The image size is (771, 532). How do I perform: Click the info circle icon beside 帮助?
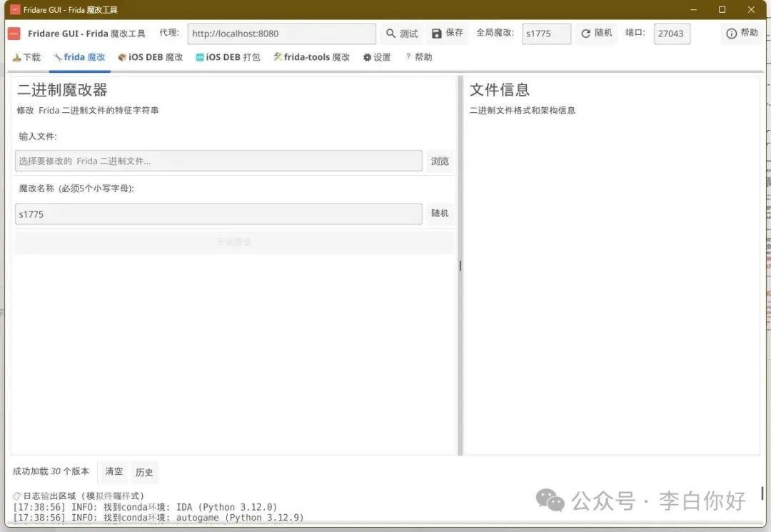pyautogui.click(x=731, y=34)
